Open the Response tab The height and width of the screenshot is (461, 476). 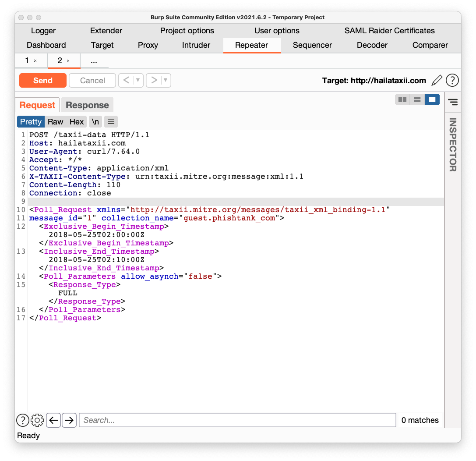pos(88,105)
